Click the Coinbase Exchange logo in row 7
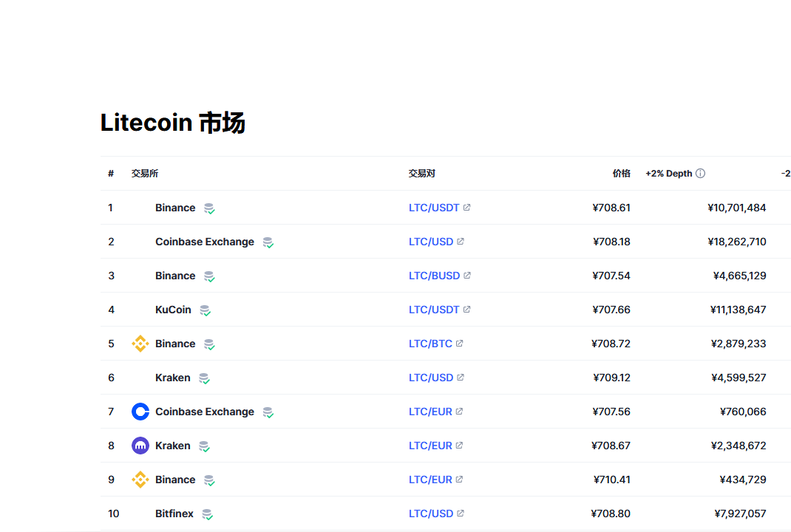Viewport: 791px width, 532px height. pos(140,412)
